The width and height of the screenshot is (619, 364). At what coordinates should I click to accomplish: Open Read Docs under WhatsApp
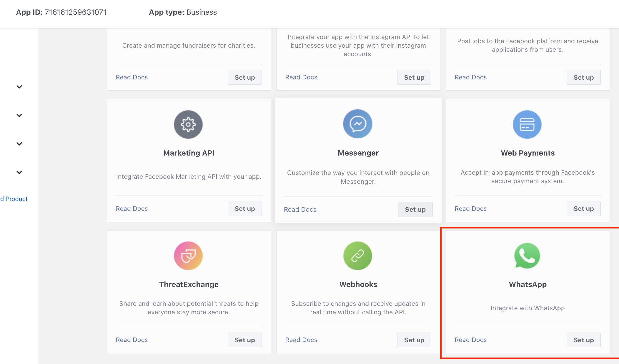[x=470, y=340]
